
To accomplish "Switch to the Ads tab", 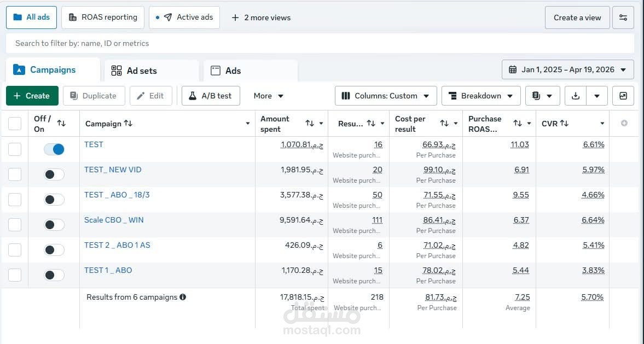I will click(x=251, y=71).
